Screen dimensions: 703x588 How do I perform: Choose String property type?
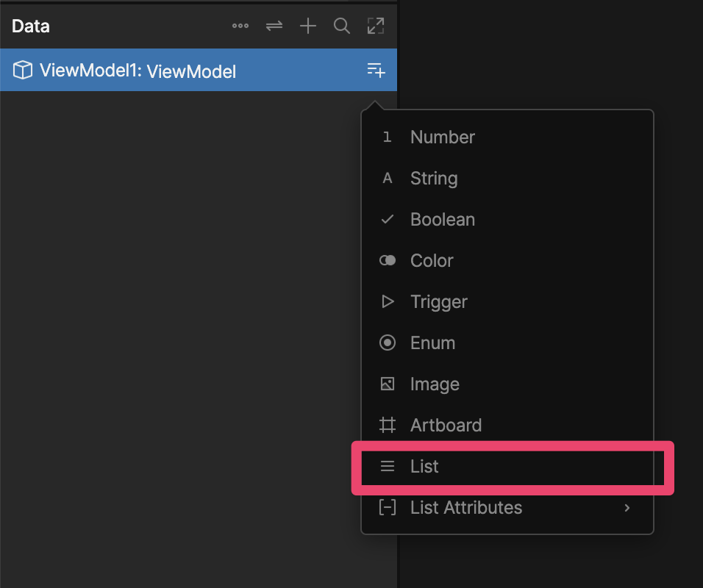pyautogui.click(x=507, y=179)
